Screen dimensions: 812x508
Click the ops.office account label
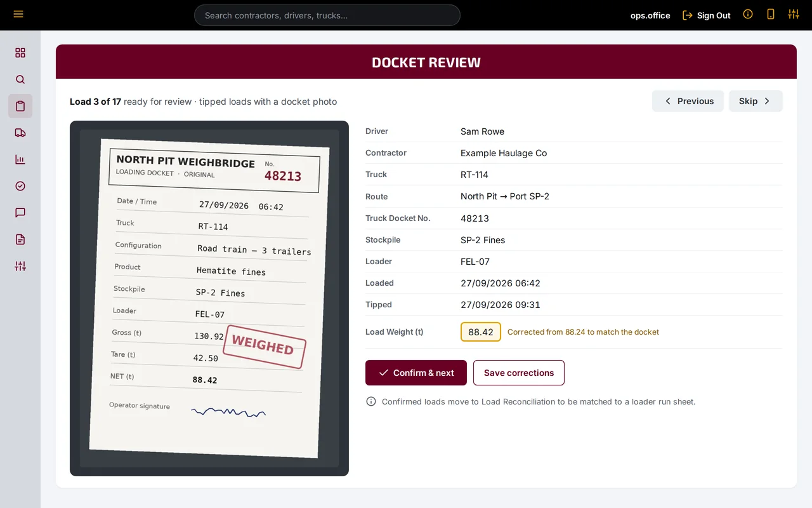(x=650, y=15)
